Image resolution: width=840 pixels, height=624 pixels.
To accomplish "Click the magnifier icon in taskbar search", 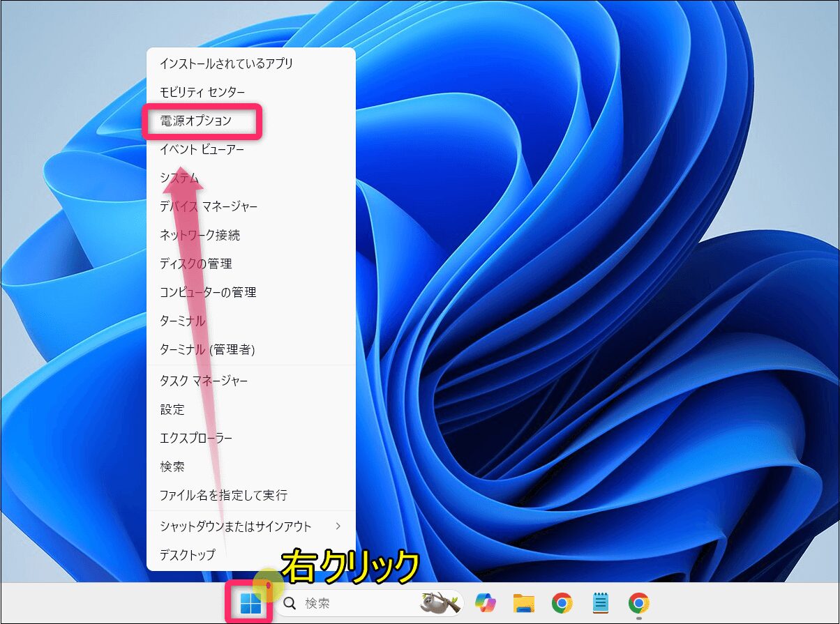I will coord(290,603).
